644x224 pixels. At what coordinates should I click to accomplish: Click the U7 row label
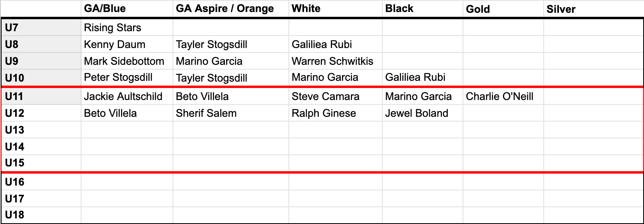click(12, 28)
